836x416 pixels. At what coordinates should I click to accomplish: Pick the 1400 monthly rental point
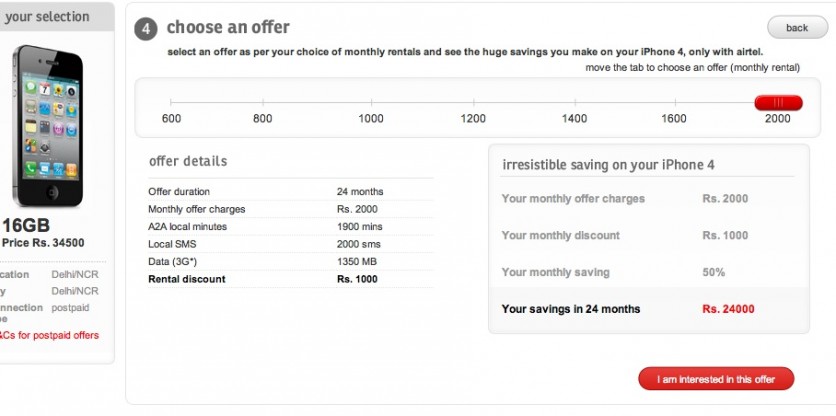click(574, 102)
